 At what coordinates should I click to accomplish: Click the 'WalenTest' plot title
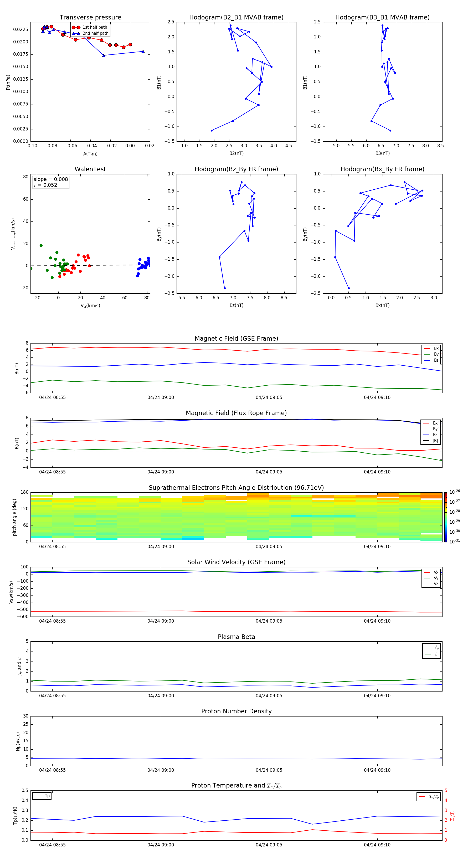[x=90, y=169]
